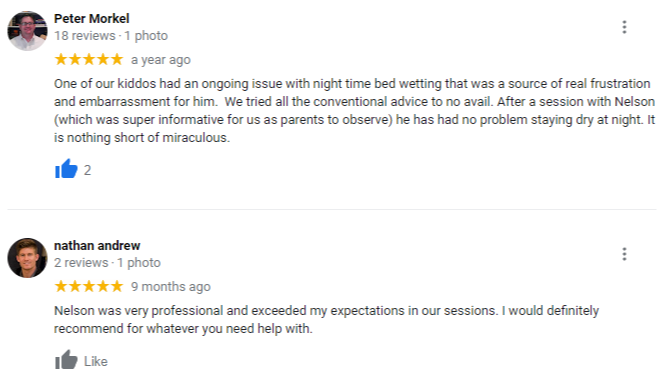Click the nathan andrew reviewer name
The width and height of the screenshot is (667, 382).
pyautogui.click(x=97, y=246)
